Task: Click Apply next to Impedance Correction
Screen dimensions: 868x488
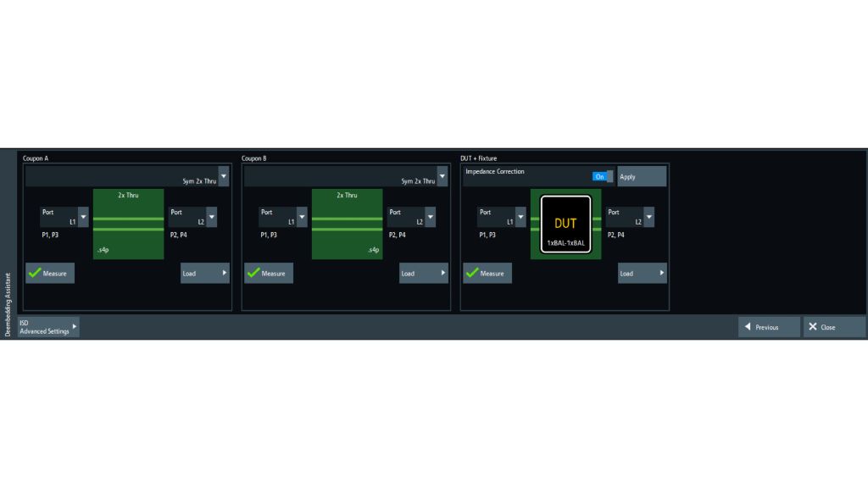Action: (641, 176)
